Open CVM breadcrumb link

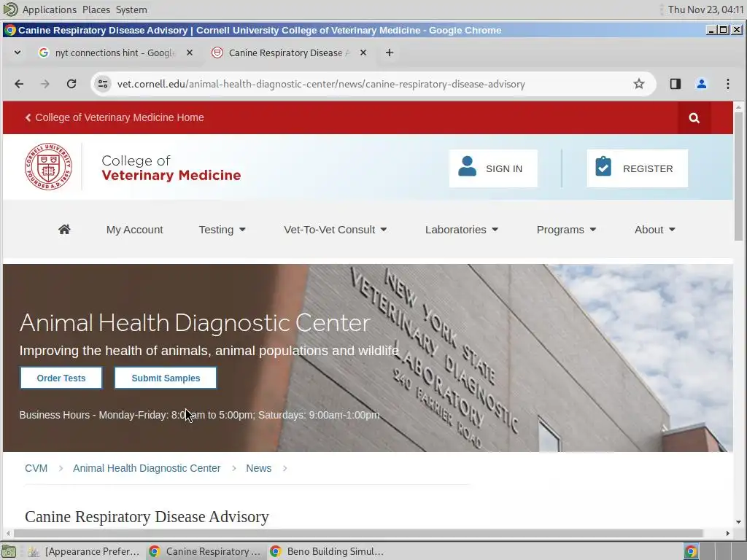[x=36, y=469]
